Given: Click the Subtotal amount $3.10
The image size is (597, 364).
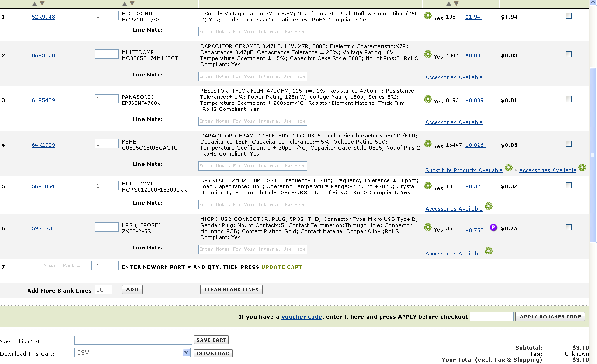Looking at the screenshot, I should (581, 348).
